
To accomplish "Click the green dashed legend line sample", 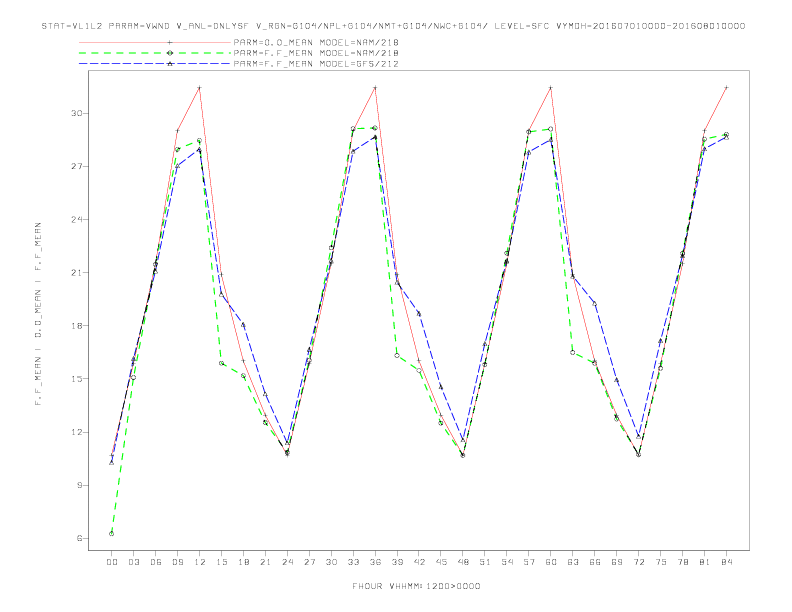I will [x=155, y=53].
